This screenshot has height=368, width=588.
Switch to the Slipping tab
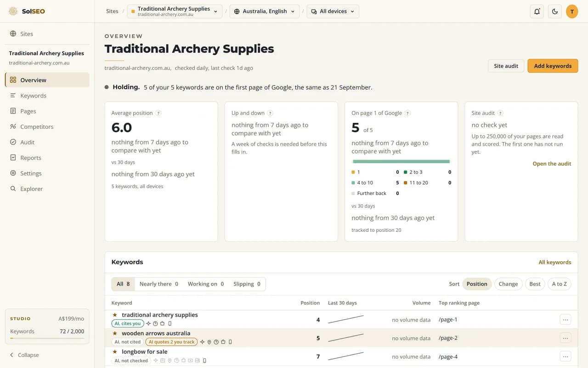pos(247,284)
